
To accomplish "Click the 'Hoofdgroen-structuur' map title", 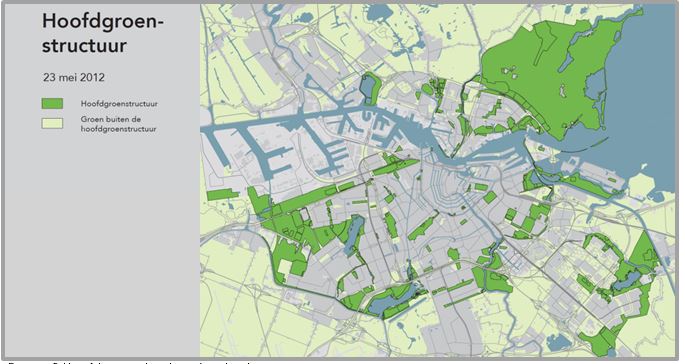I will 102,33.
